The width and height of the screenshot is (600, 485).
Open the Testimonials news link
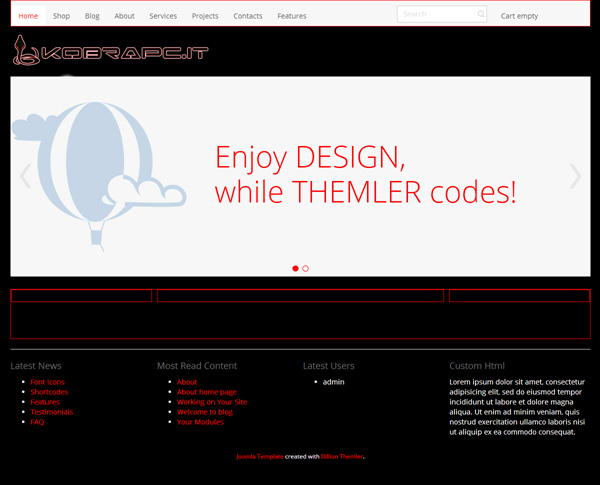pos(52,412)
